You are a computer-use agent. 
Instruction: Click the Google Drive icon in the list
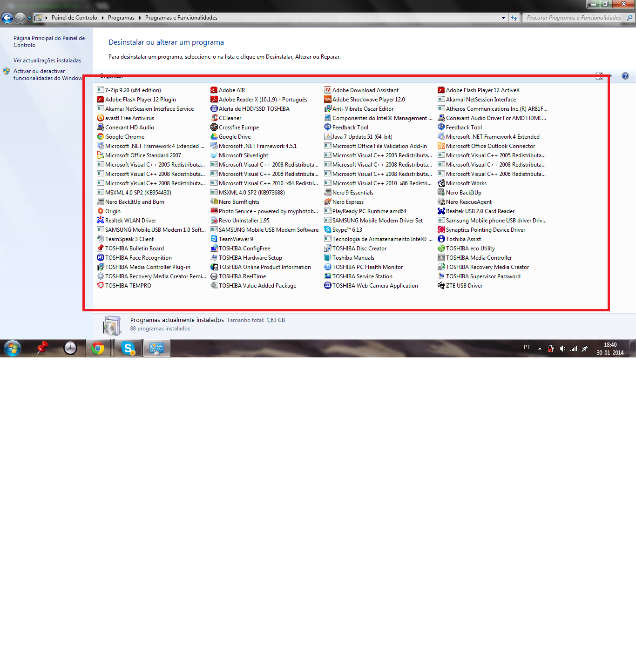pos(214,136)
